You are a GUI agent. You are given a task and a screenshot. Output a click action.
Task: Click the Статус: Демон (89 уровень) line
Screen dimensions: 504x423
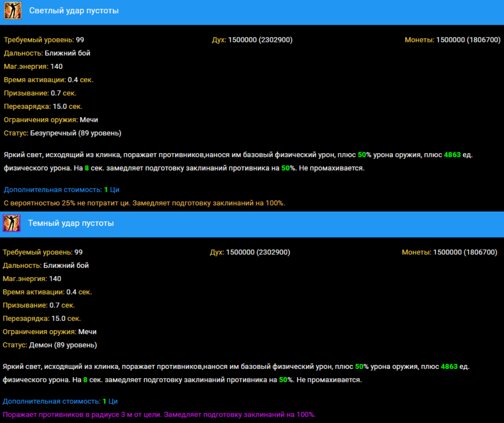[x=50, y=345]
